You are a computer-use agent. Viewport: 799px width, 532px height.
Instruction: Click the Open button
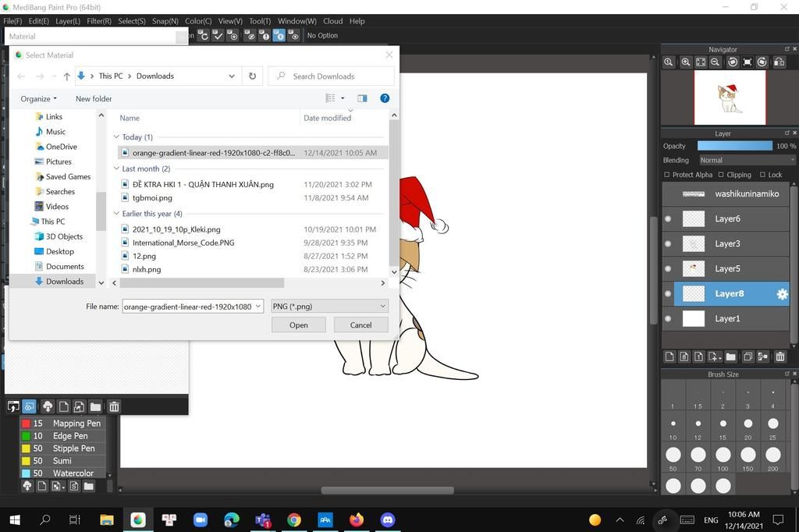[x=299, y=325]
